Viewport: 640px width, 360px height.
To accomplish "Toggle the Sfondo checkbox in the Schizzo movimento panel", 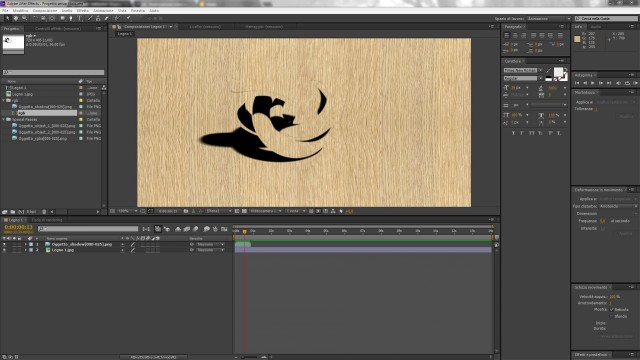I will pos(612,316).
